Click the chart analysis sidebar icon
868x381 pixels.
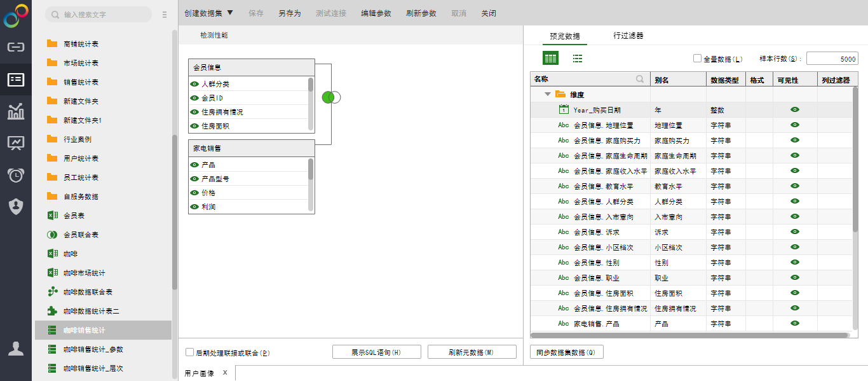16,111
